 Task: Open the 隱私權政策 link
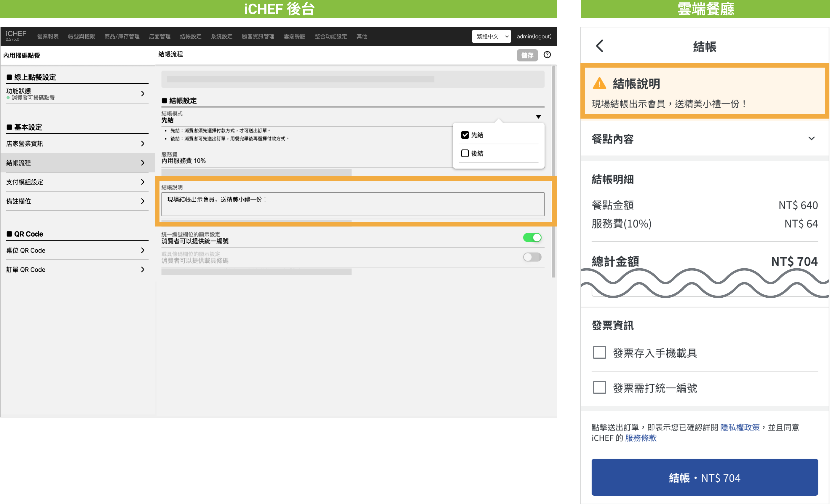(x=740, y=427)
